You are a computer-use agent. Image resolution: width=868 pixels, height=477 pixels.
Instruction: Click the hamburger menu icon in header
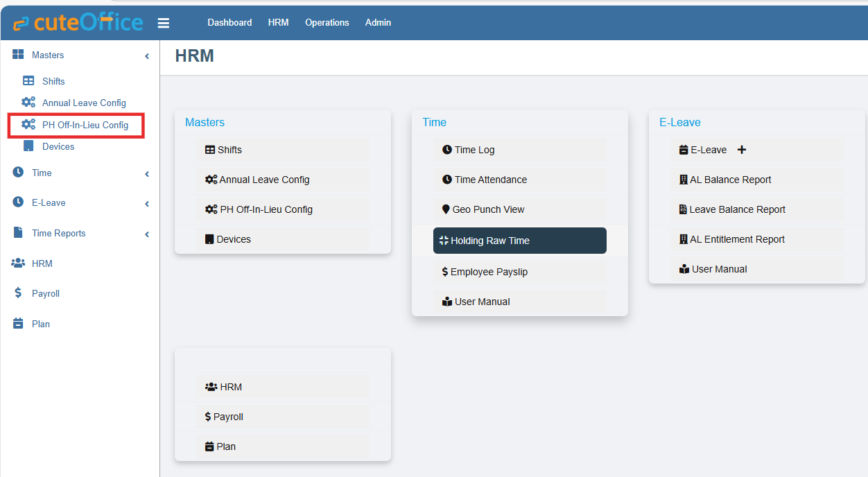(164, 23)
